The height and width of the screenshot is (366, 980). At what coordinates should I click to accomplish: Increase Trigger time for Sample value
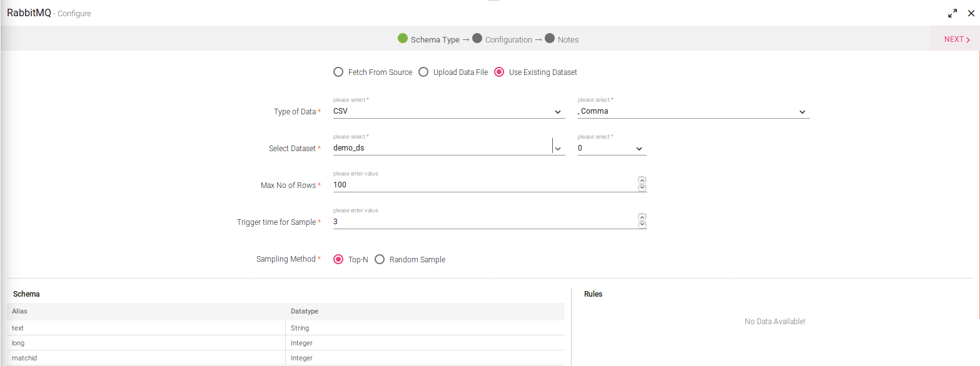642,217
